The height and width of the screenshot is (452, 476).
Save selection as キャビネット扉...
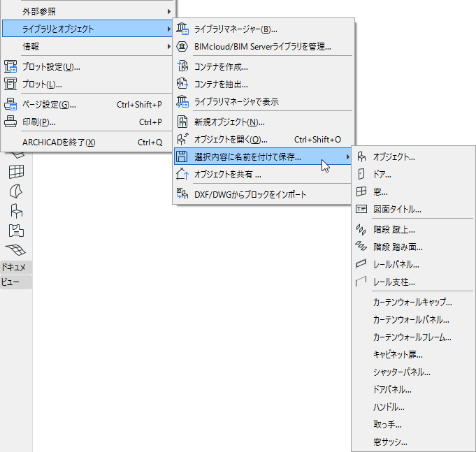(x=414, y=355)
